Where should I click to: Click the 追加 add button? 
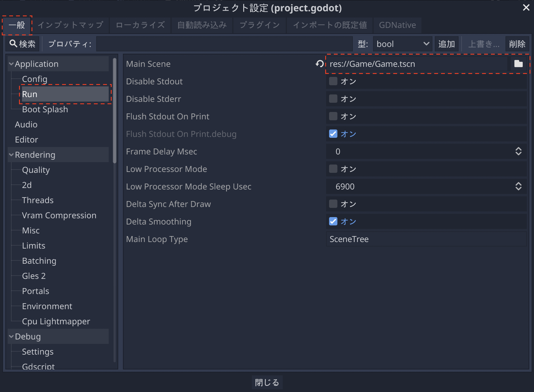[446, 44]
